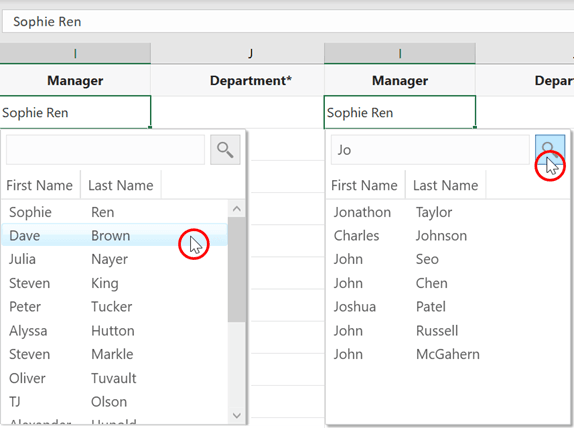Click the formula bar showing Sophie Ren

point(288,22)
